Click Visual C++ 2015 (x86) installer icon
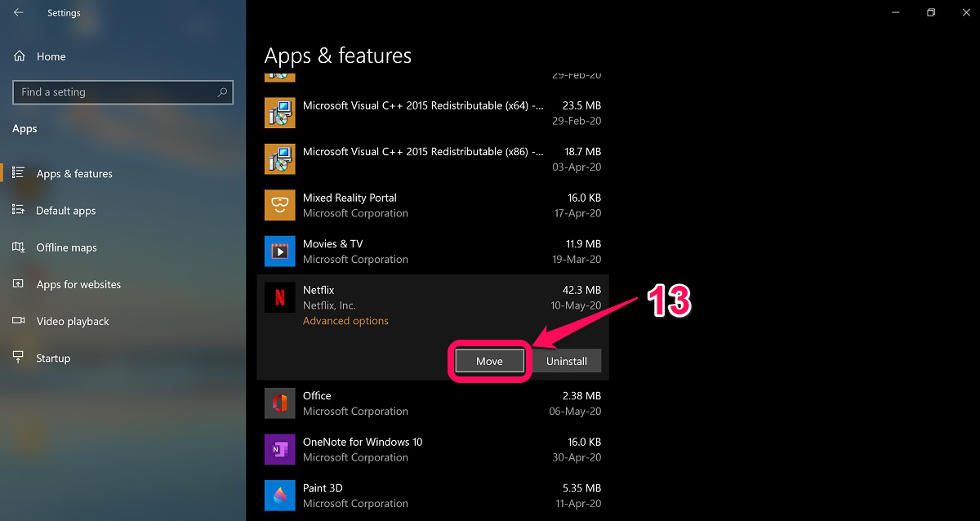 279,159
